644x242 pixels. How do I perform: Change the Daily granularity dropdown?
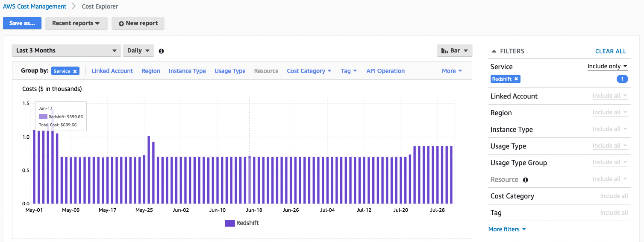138,50
